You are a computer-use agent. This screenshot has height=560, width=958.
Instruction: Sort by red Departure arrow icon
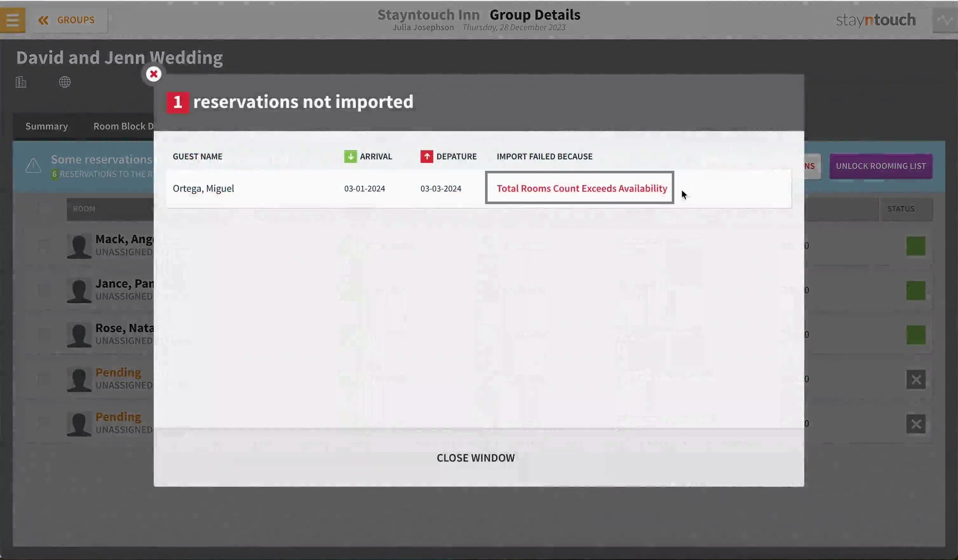tap(427, 157)
